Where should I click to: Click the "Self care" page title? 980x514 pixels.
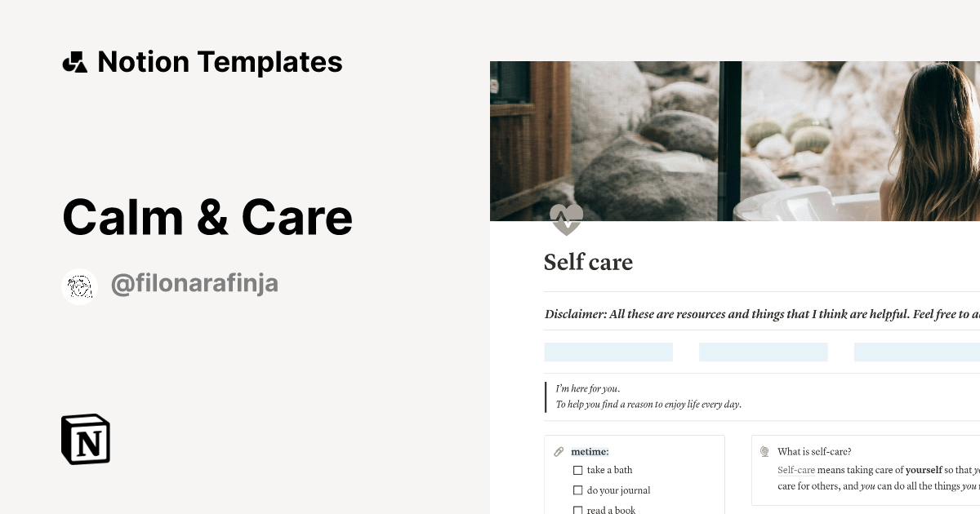click(x=588, y=263)
